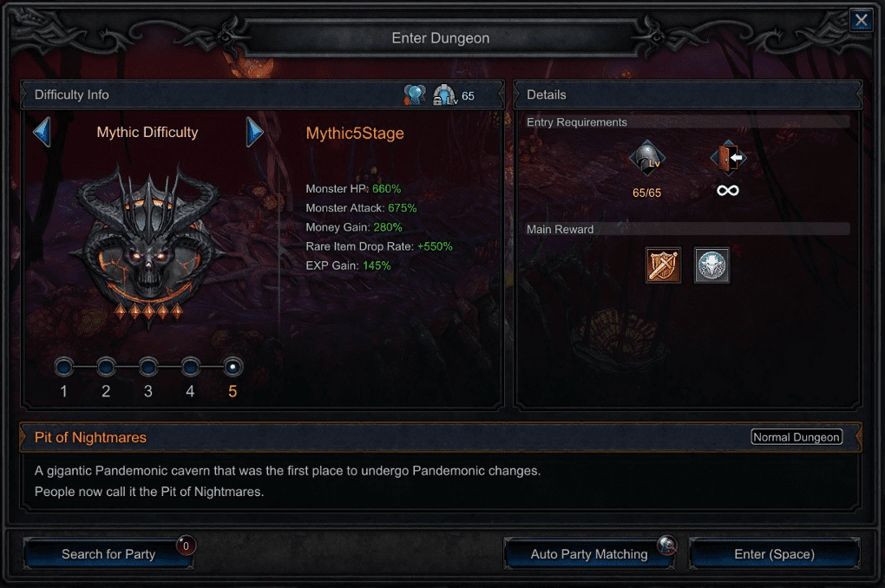
Task: Close the Enter Dungeon window
Action: [862, 20]
